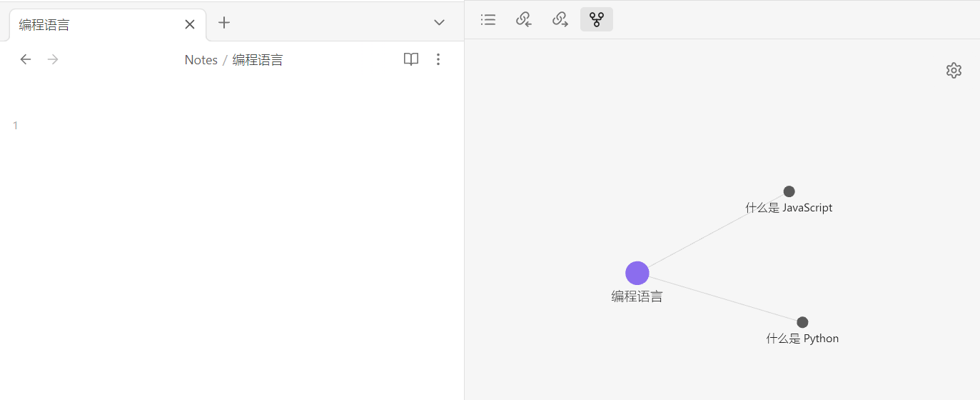Expand the tab list dropdown chevron

pos(440,23)
